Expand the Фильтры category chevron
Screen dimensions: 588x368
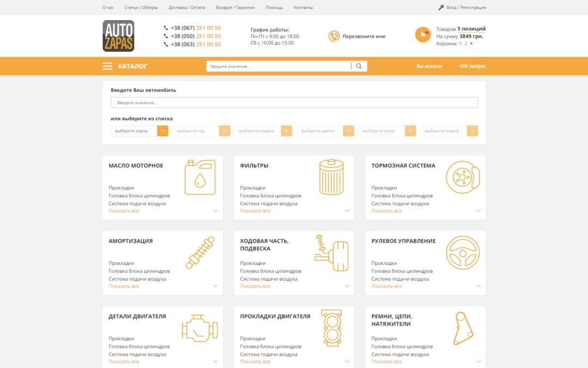[347, 210]
